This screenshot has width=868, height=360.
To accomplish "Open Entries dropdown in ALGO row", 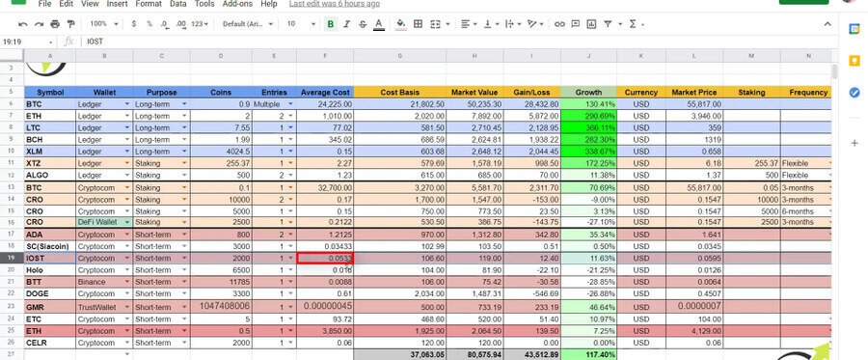I will pyautogui.click(x=291, y=175).
